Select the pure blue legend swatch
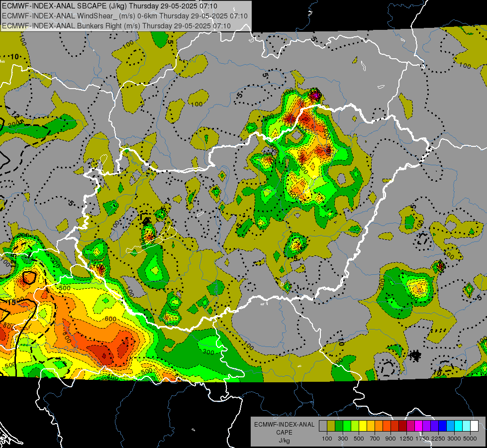Screen dimensions: 487x448 (443, 426)
